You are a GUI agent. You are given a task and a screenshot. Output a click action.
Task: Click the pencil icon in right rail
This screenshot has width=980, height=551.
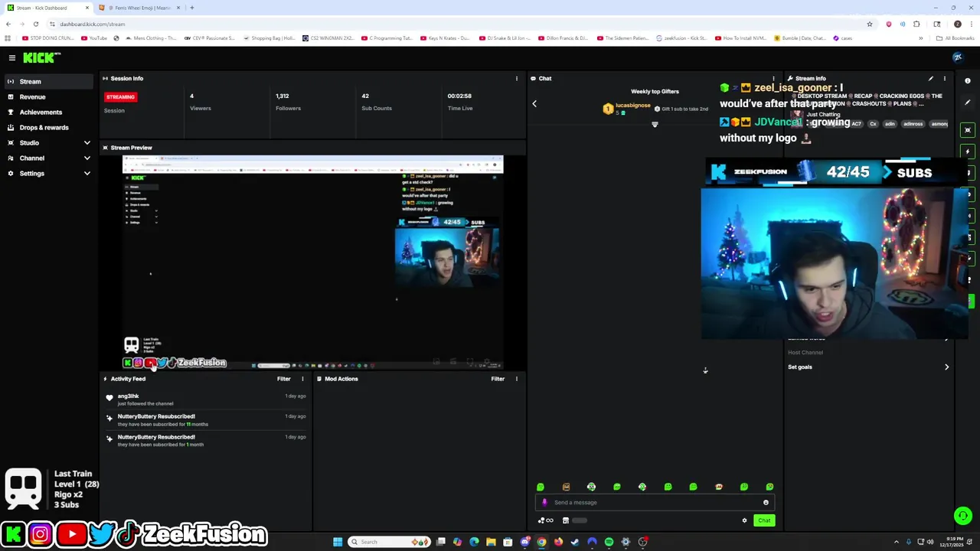[968, 103]
